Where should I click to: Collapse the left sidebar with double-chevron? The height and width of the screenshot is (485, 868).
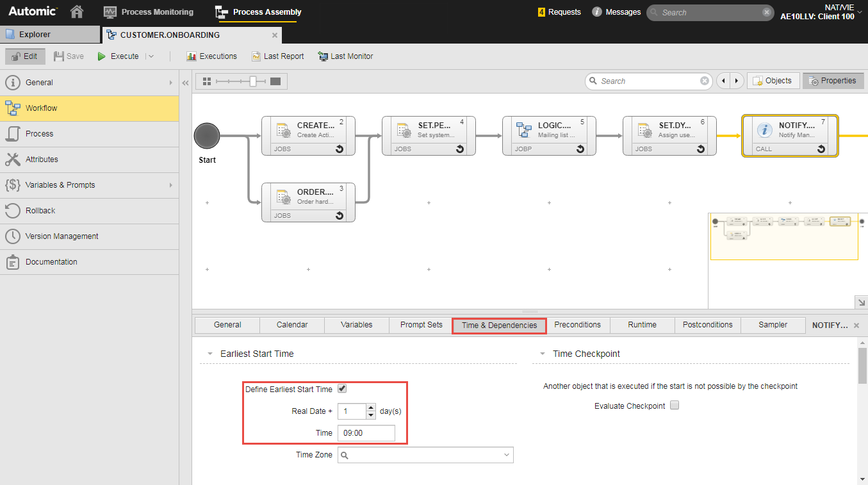(185, 83)
